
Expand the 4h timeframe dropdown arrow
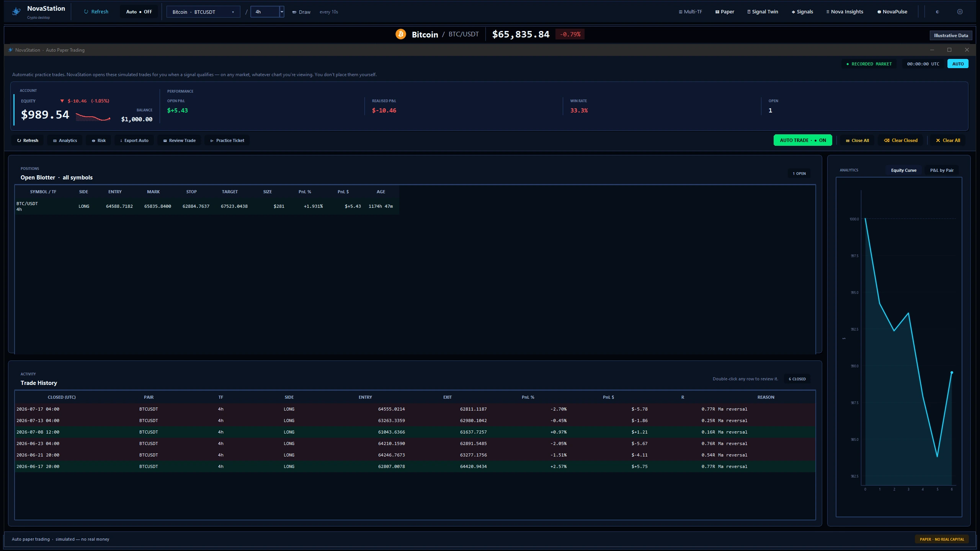point(282,12)
